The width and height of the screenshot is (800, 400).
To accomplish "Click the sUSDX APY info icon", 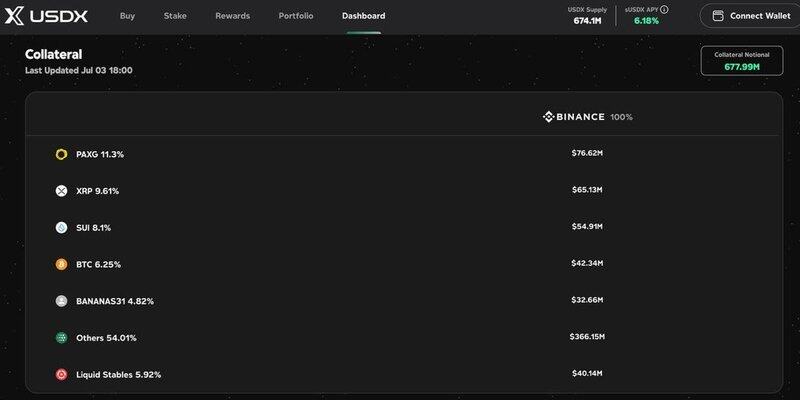I will [664, 9].
